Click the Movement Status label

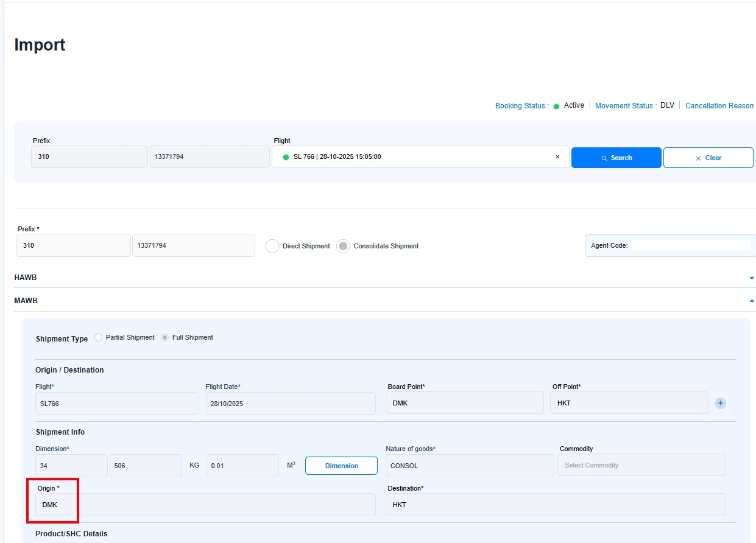[625, 106]
